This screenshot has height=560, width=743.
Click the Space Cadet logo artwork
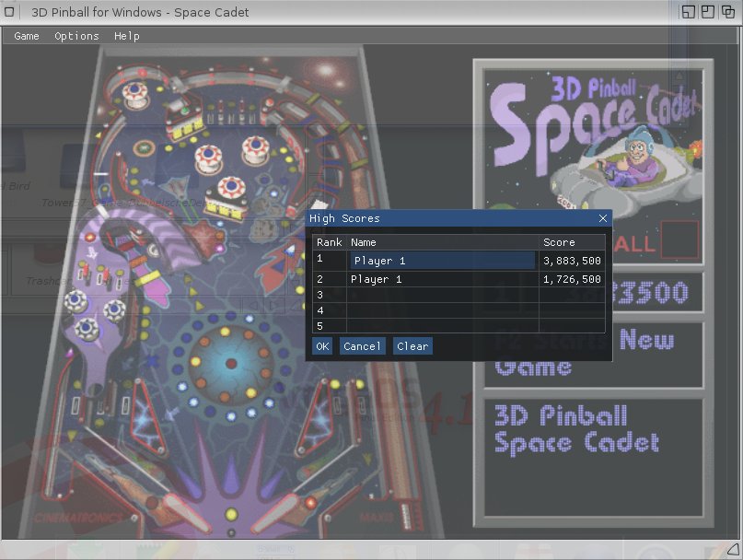[593, 140]
